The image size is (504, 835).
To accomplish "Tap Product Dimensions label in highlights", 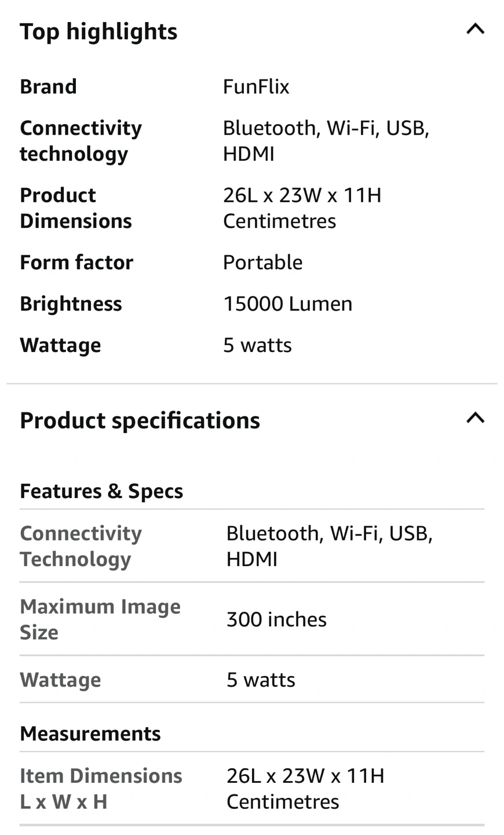I will 76,208.
